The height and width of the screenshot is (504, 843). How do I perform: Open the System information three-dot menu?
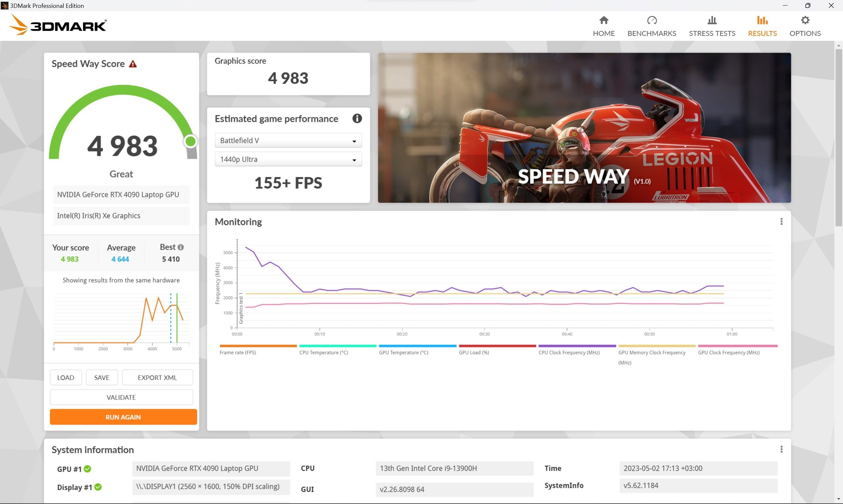781,449
